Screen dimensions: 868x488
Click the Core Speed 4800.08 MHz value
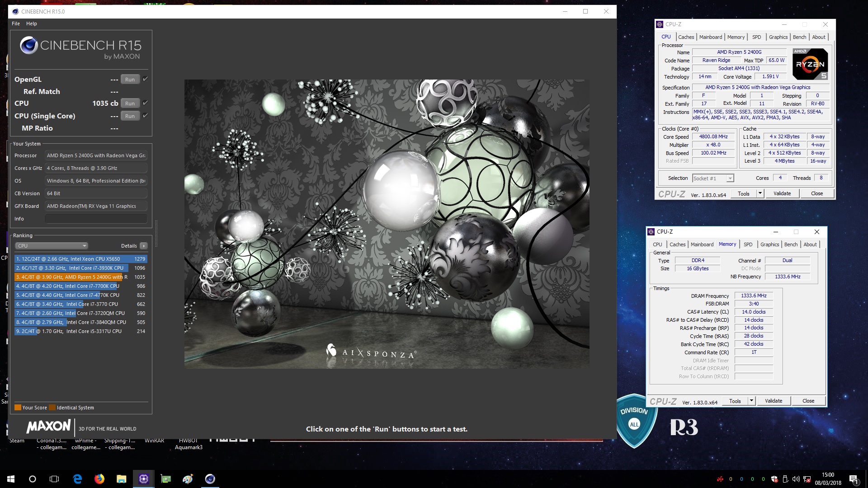click(713, 136)
